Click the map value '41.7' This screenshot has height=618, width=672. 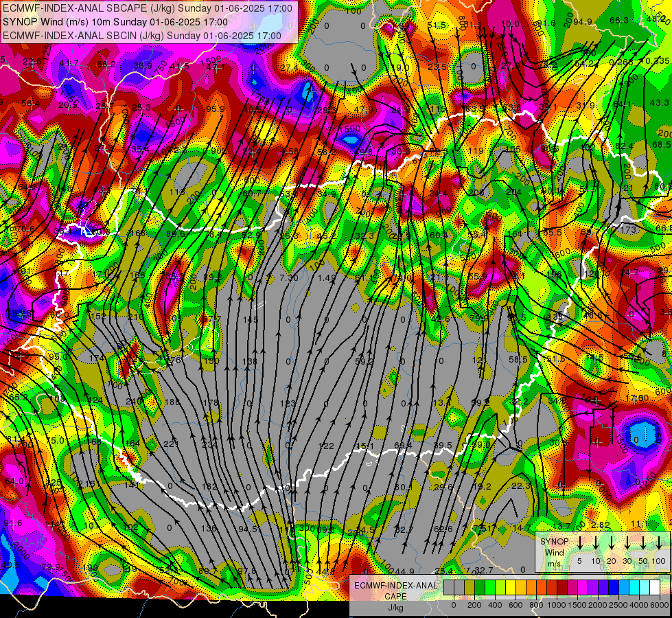tap(69, 63)
